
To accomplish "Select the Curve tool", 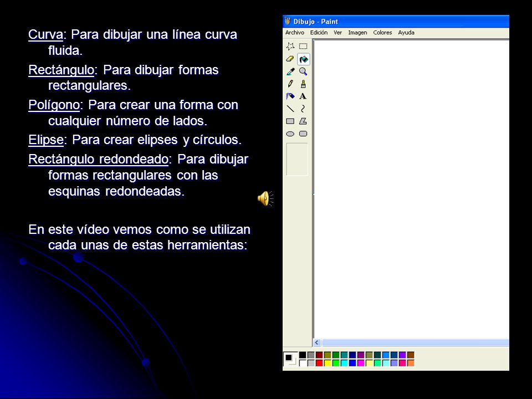I will [303, 109].
